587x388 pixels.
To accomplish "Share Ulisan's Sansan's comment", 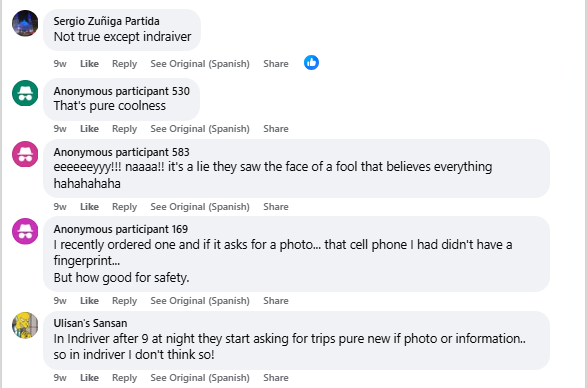I will (x=276, y=378).
